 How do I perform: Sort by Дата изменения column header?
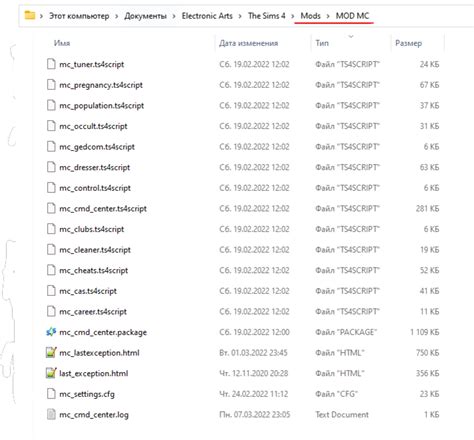(x=248, y=43)
